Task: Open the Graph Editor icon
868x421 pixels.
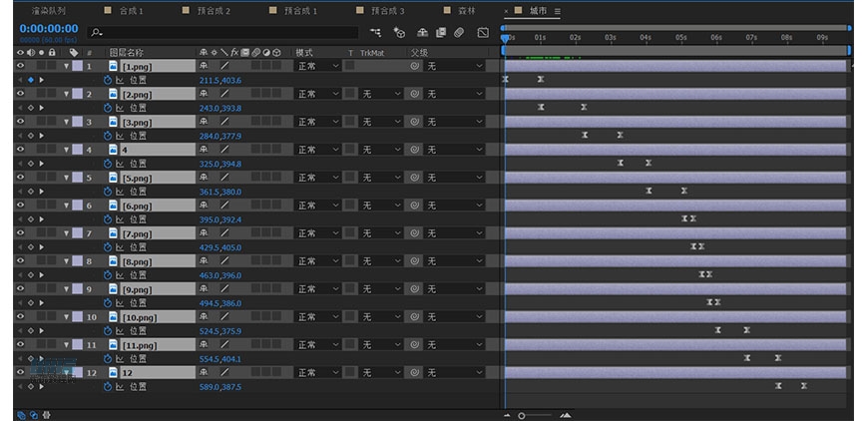Action: pyautogui.click(x=483, y=33)
